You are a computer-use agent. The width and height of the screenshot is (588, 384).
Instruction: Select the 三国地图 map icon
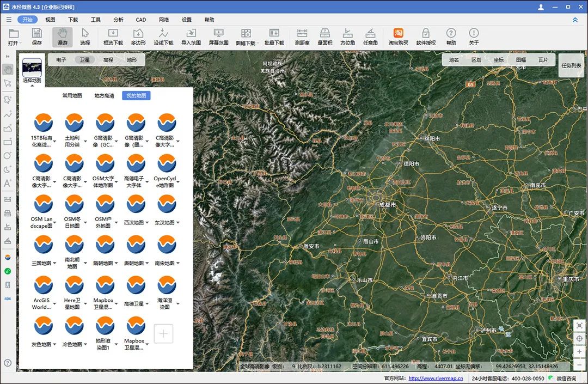(x=44, y=245)
